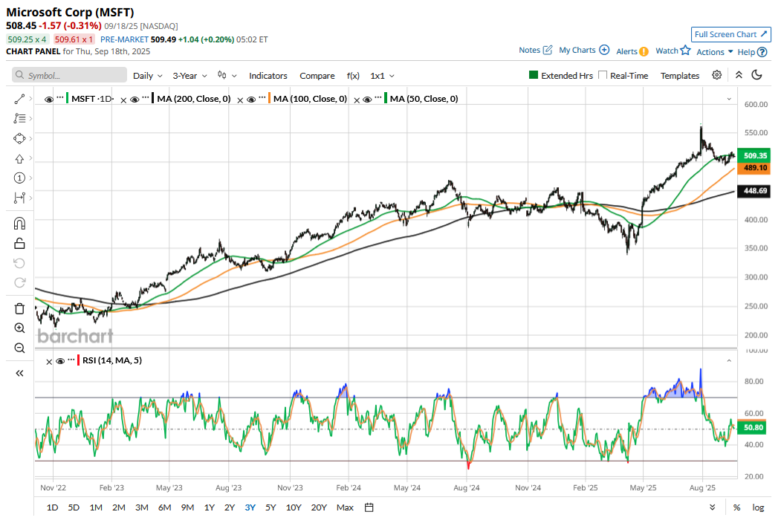Enable the Real-Time checkbox
The width and height of the screenshot is (781, 532).
click(603, 75)
